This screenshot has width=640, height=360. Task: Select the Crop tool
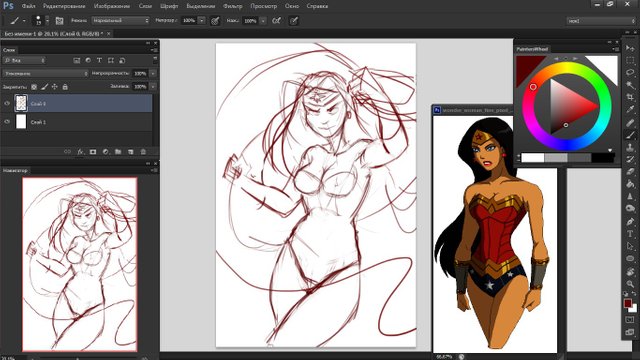(630, 98)
